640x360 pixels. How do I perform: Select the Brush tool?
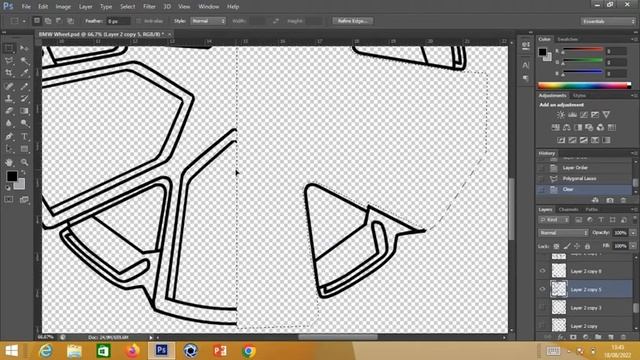[x=24, y=86]
